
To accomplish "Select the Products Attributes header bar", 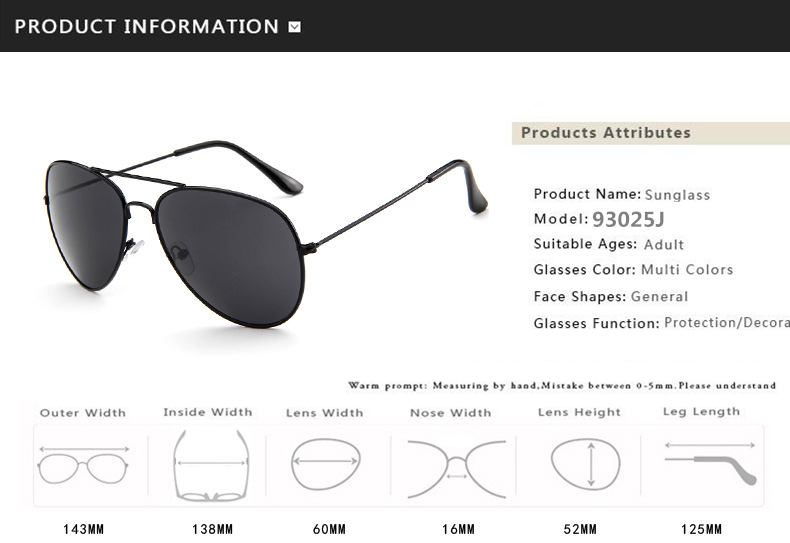I will (651, 133).
